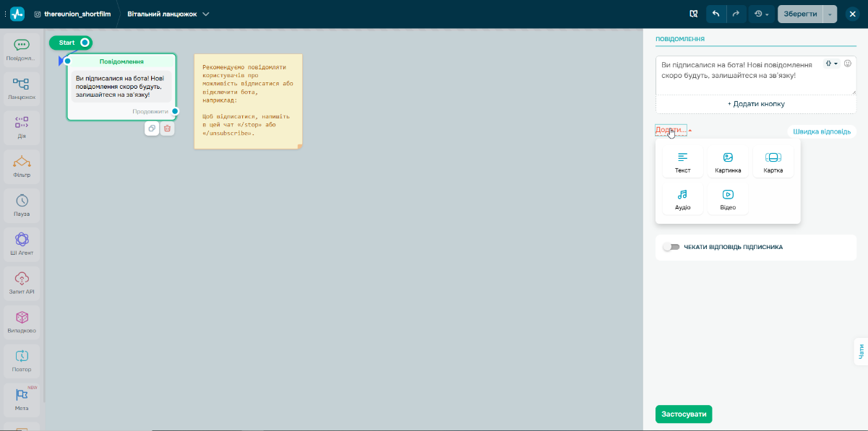The width and height of the screenshot is (868, 431).
Task: Click the app logo icon
Action: point(17,14)
